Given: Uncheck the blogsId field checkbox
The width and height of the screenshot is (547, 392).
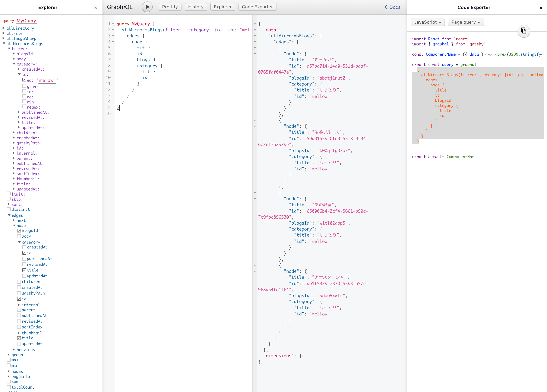Looking at the screenshot, I should pos(19,231).
